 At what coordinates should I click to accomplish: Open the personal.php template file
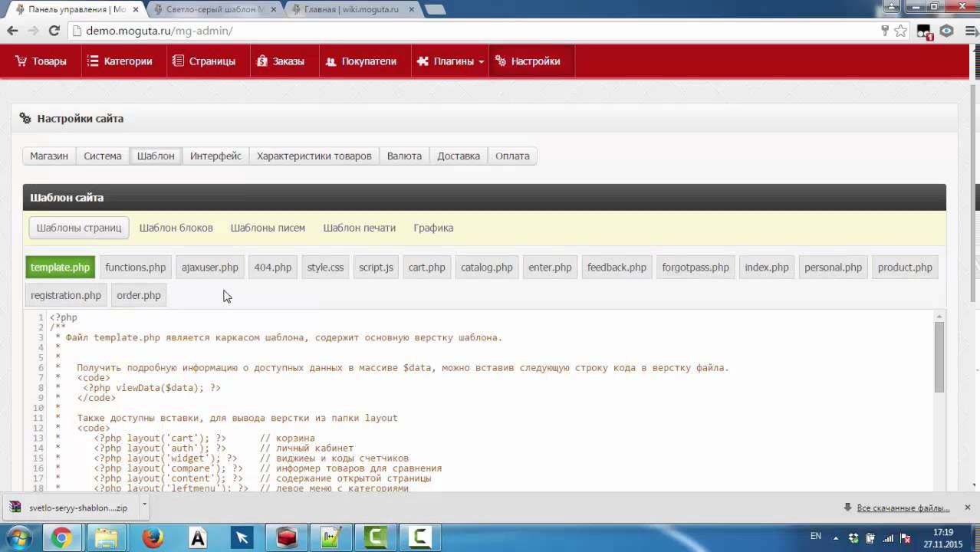833,268
